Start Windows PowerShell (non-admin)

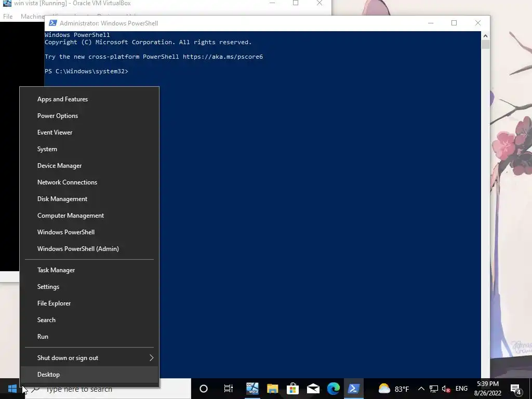(89, 232)
